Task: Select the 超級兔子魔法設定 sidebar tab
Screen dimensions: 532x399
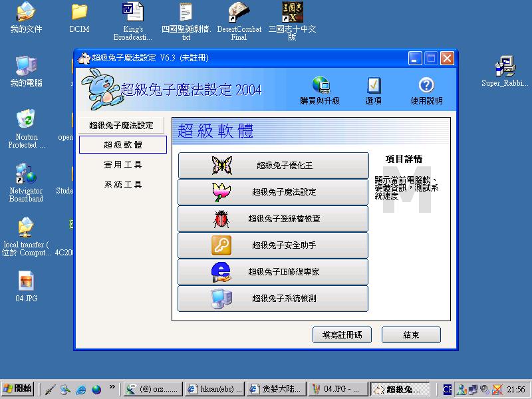Action: coord(121,126)
